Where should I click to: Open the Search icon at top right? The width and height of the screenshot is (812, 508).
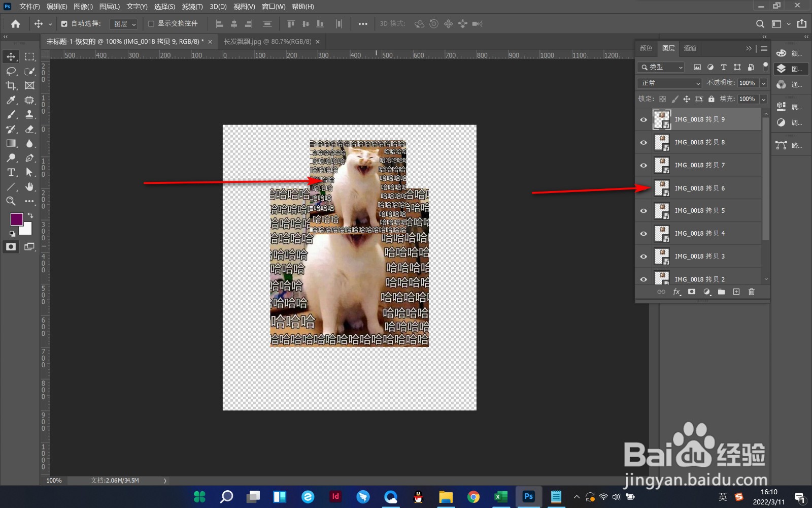760,24
